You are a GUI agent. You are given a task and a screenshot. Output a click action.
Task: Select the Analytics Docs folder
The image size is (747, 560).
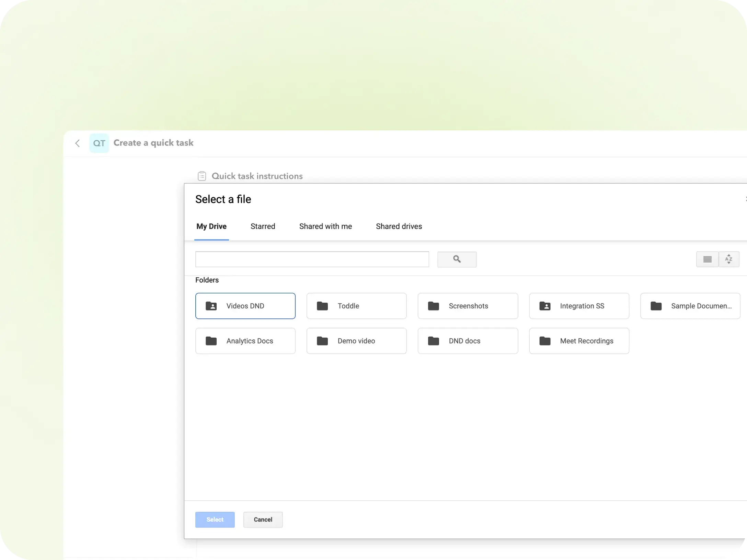tap(245, 341)
